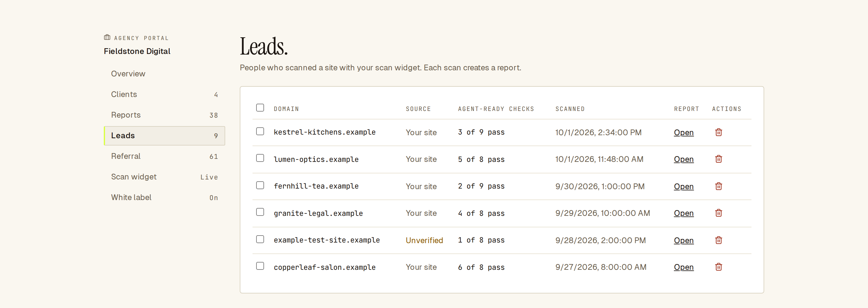Open the White label section

pos(164,198)
